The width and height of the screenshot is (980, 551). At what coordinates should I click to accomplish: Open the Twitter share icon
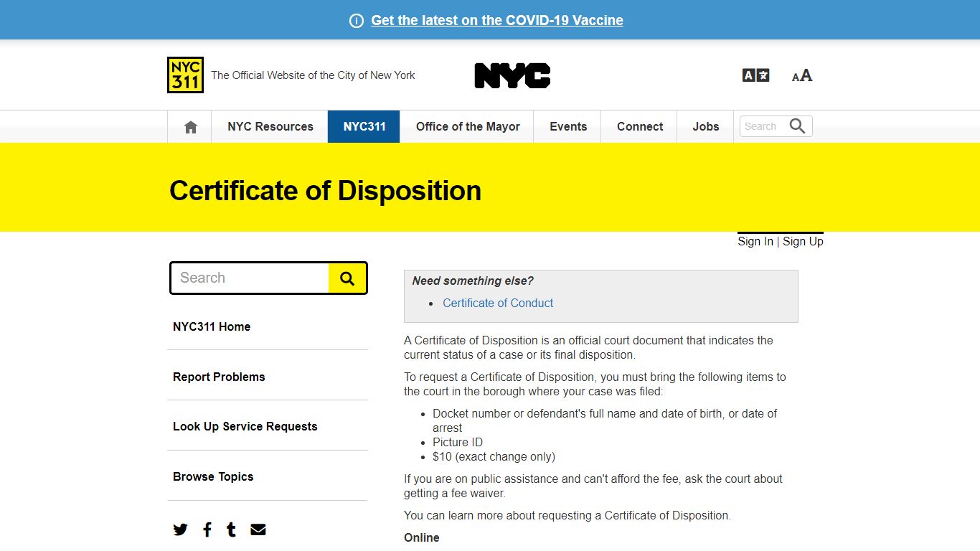181,529
